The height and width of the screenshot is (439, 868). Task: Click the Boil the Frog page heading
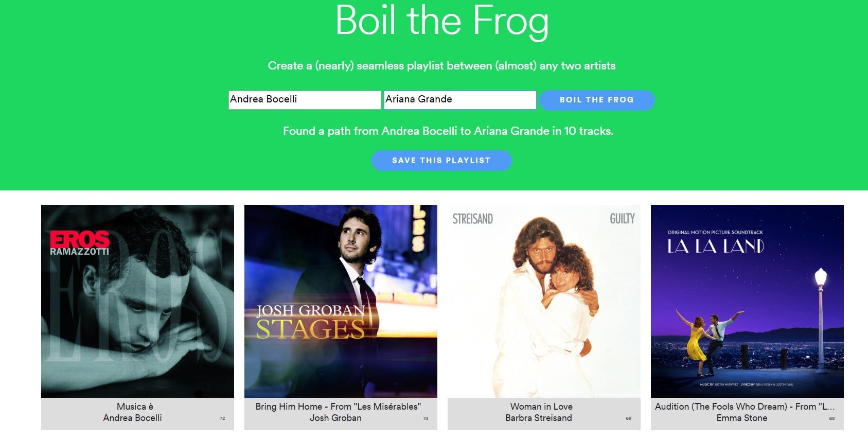click(441, 21)
